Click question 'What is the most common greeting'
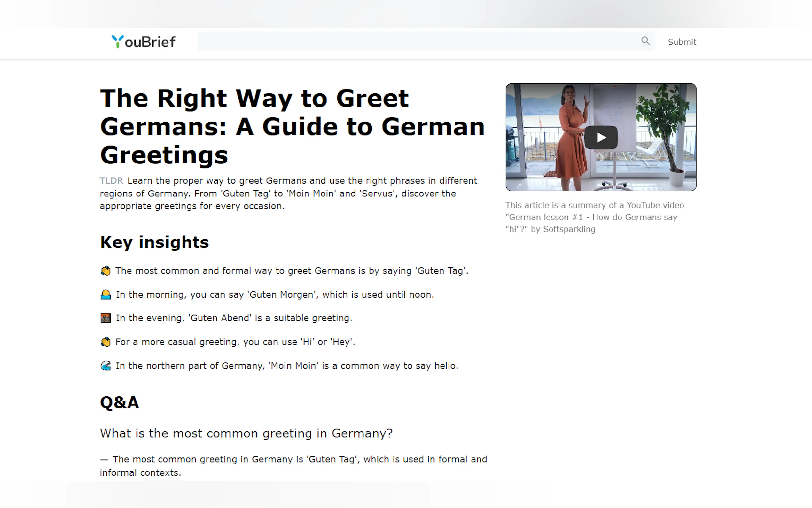 246,433
